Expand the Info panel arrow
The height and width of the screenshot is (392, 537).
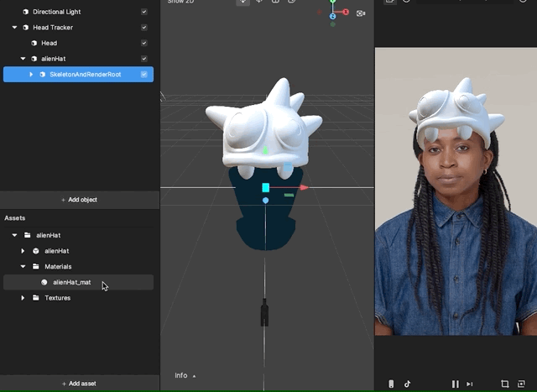[194, 376]
